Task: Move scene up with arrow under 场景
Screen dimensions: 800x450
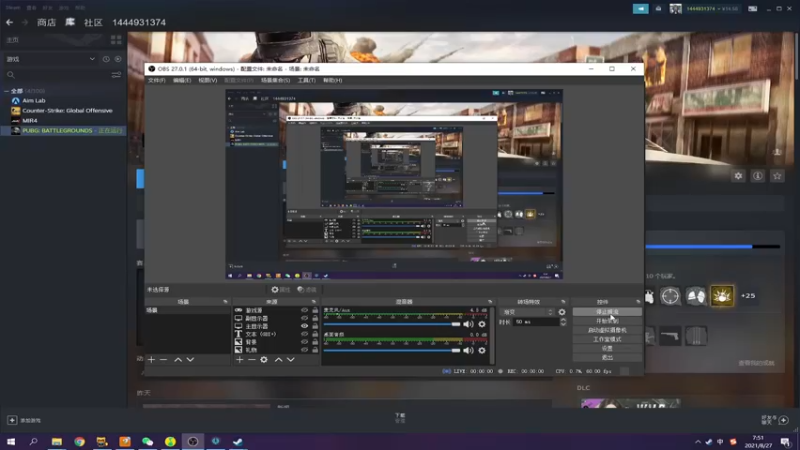Action: click(178, 360)
